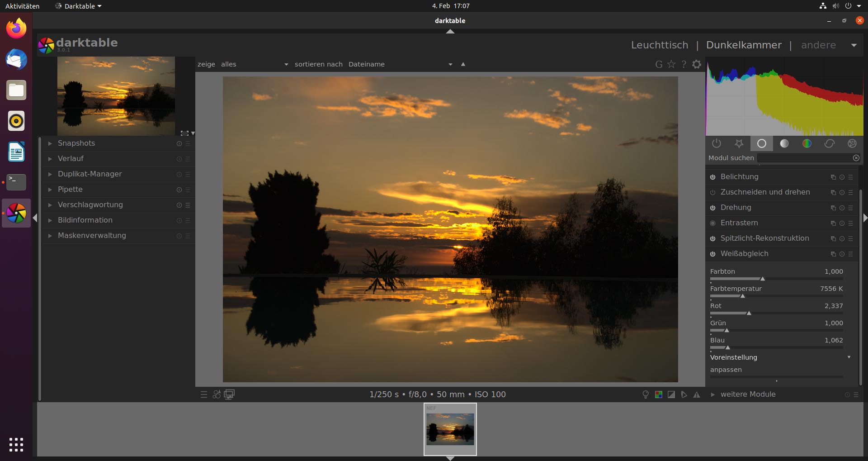
Task: Open the correction modules group
Action: tap(830, 143)
